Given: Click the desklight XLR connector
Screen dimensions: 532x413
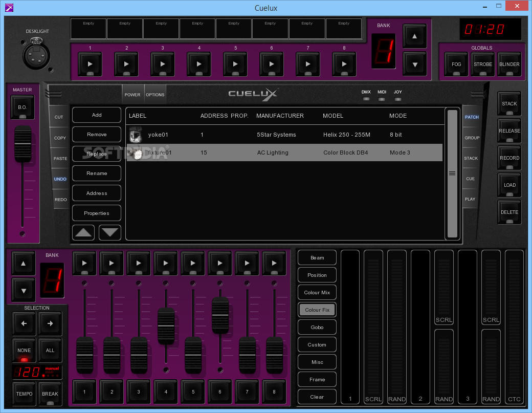Looking at the screenshot, I should 36,55.
